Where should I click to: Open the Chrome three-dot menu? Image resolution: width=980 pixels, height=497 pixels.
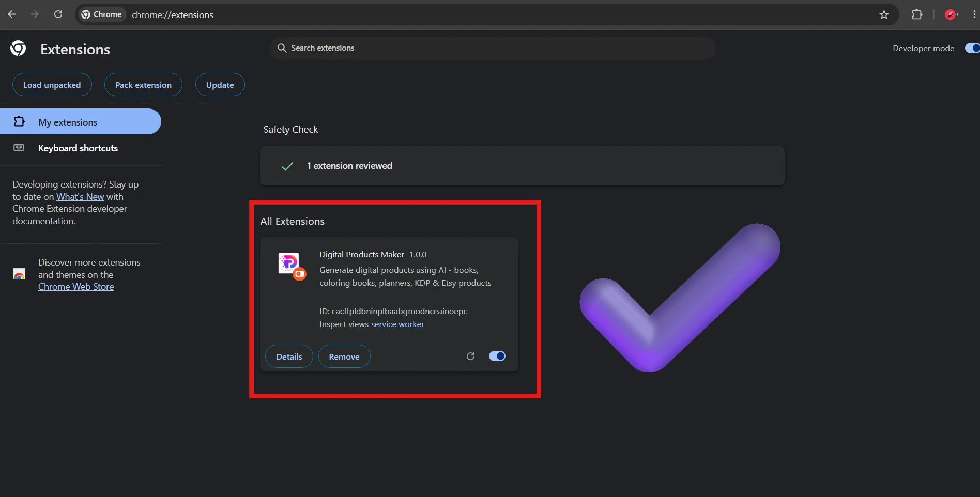click(974, 14)
